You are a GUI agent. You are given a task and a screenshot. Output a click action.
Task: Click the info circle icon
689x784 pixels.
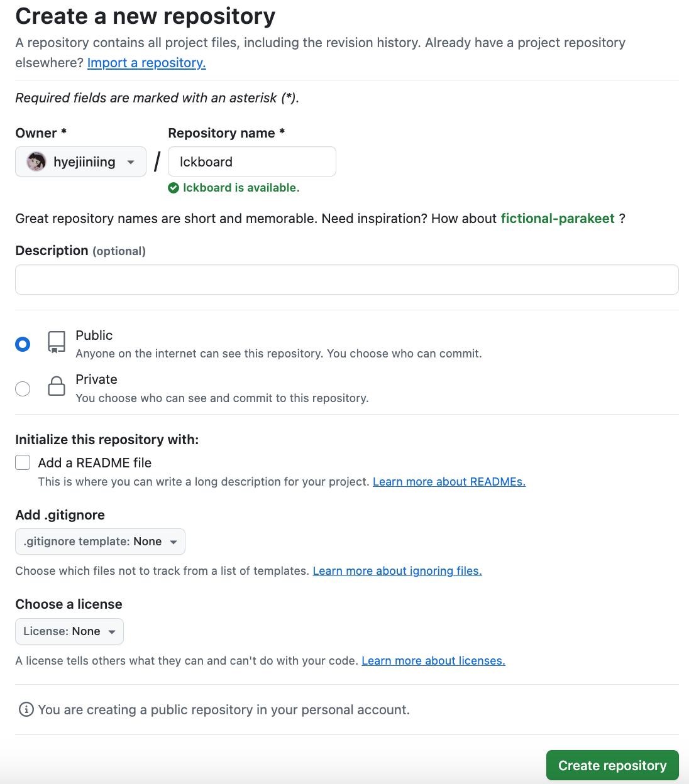(26, 709)
